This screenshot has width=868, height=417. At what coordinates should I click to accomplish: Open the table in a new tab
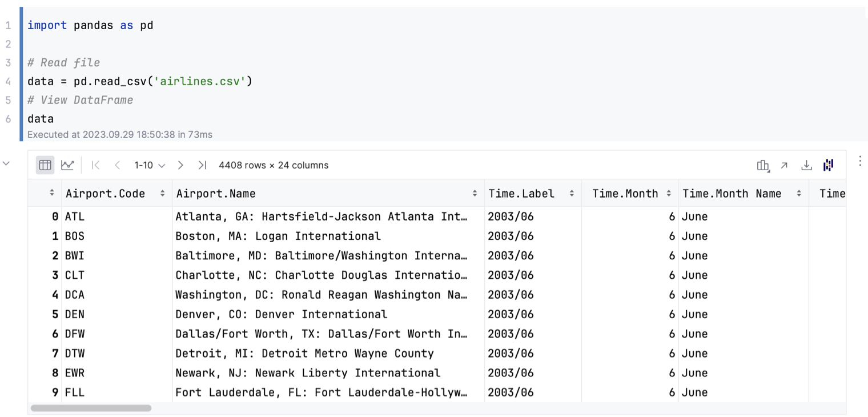coord(785,165)
